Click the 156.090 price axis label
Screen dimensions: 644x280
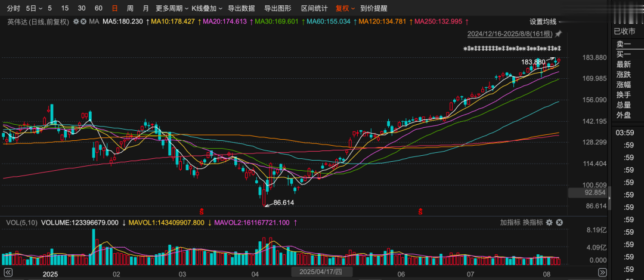coord(595,100)
